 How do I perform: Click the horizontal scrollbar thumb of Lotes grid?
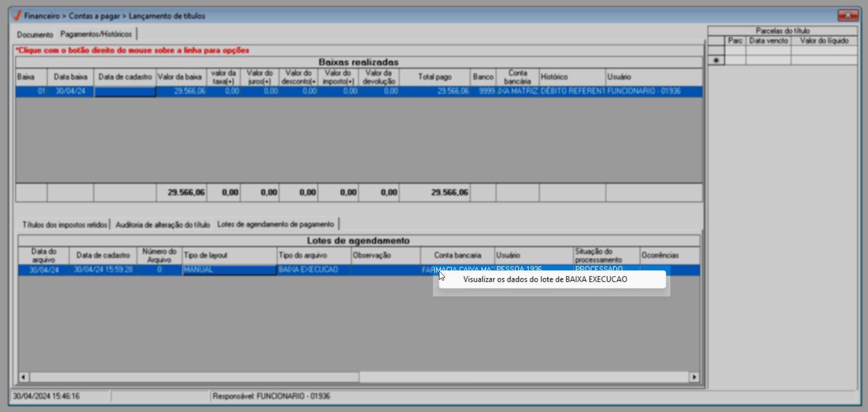194,377
